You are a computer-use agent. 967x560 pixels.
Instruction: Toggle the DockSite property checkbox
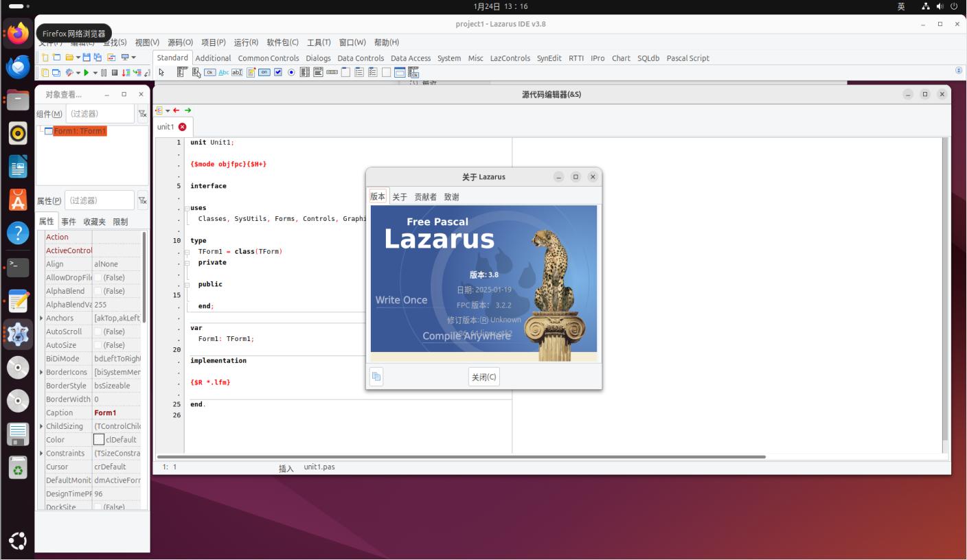point(98,507)
